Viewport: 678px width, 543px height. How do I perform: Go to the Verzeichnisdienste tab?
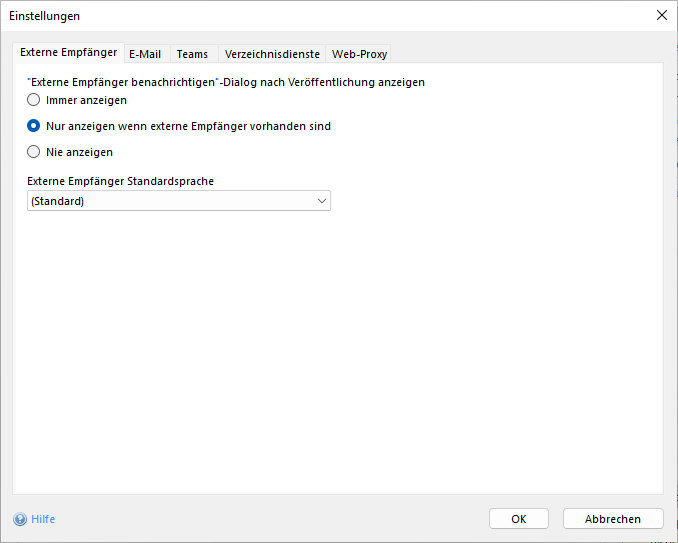pos(272,54)
